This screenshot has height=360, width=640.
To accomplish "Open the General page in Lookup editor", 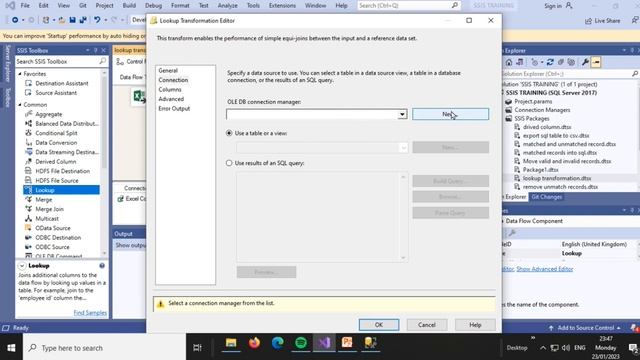I will point(168,71).
